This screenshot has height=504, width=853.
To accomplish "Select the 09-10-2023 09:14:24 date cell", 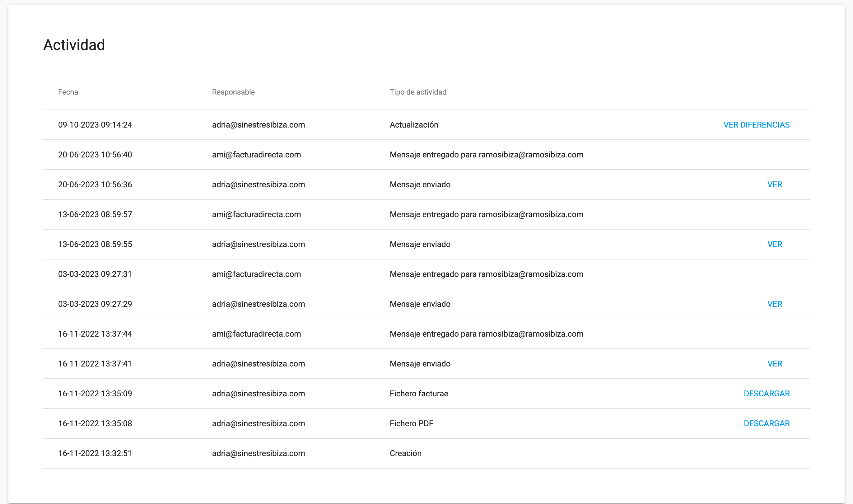I will click(95, 125).
